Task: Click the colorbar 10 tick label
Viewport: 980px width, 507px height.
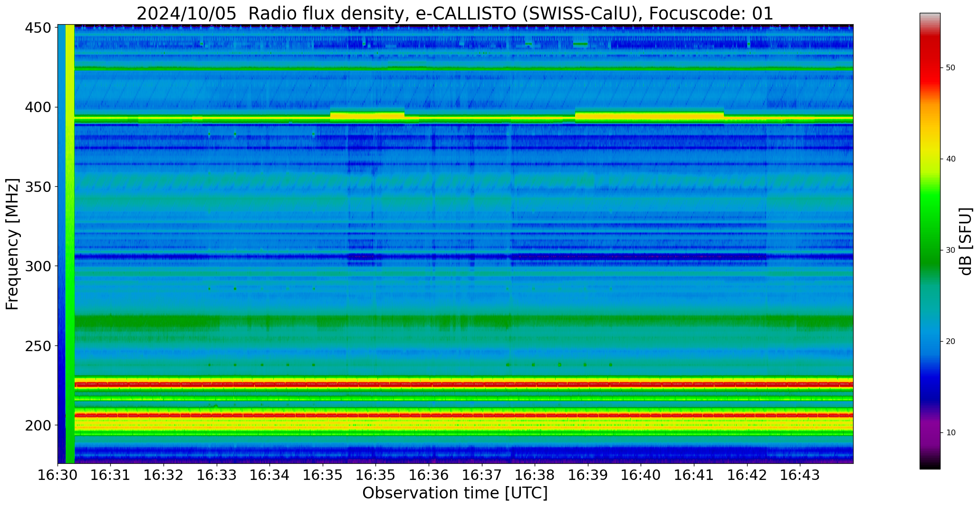Action: tap(951, 433)
